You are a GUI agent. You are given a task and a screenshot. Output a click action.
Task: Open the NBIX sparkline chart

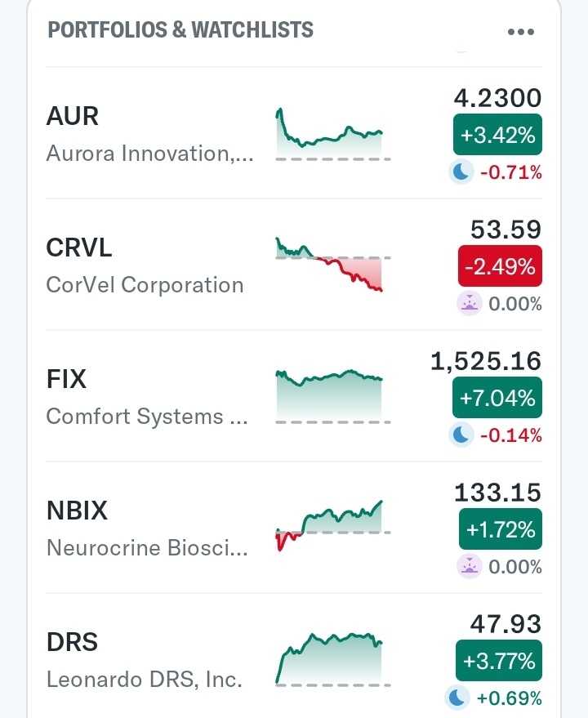point(332,527)
